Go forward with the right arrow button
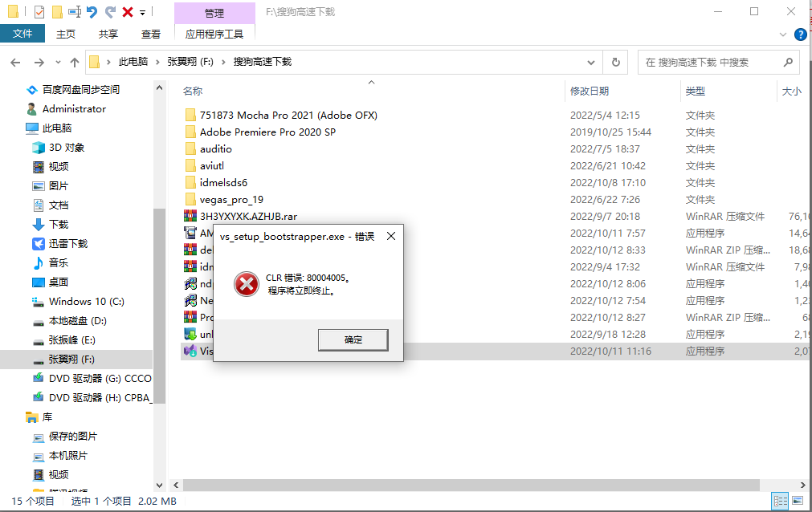The image size is (812, 512). [39, 62]
